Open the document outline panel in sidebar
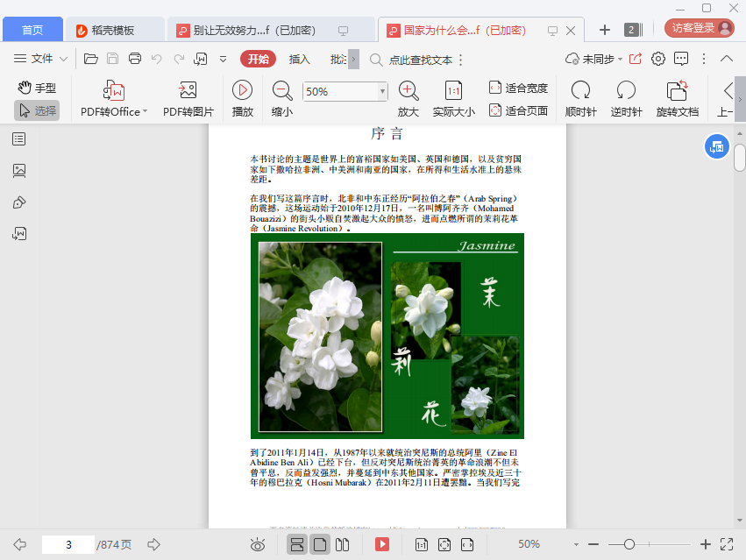 click(19, 138)
